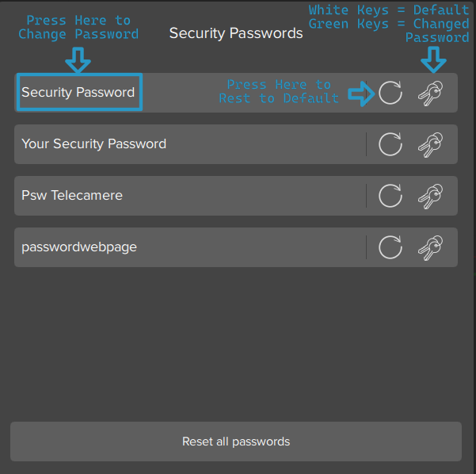Click the keys icon in the passwordwebpage row
476x474 pixels.
click(x=430, y=247)
